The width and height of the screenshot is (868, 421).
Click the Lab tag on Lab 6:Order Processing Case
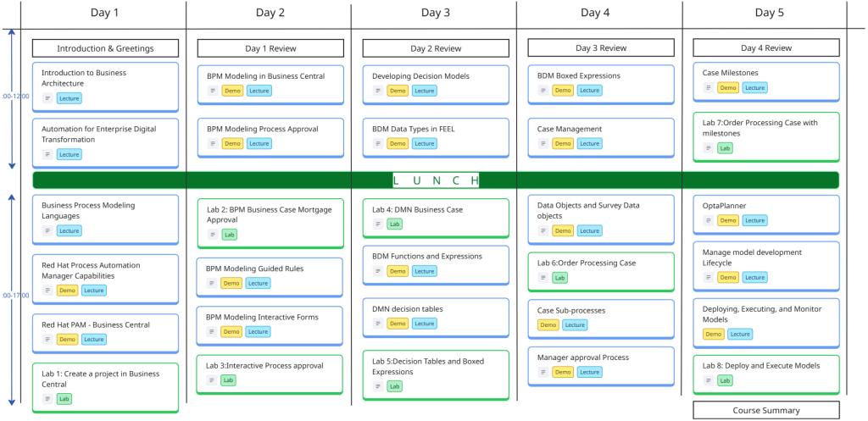559,277
